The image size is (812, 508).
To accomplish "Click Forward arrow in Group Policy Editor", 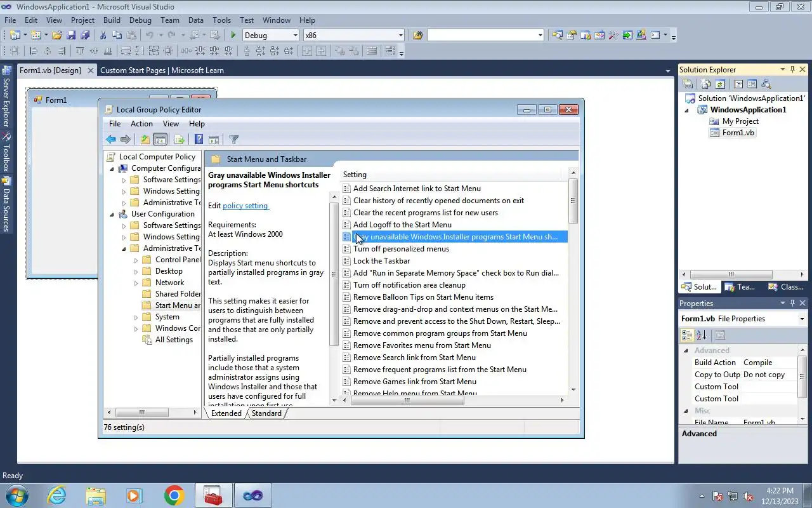I will pyautogui.click(x=126, y=140).
